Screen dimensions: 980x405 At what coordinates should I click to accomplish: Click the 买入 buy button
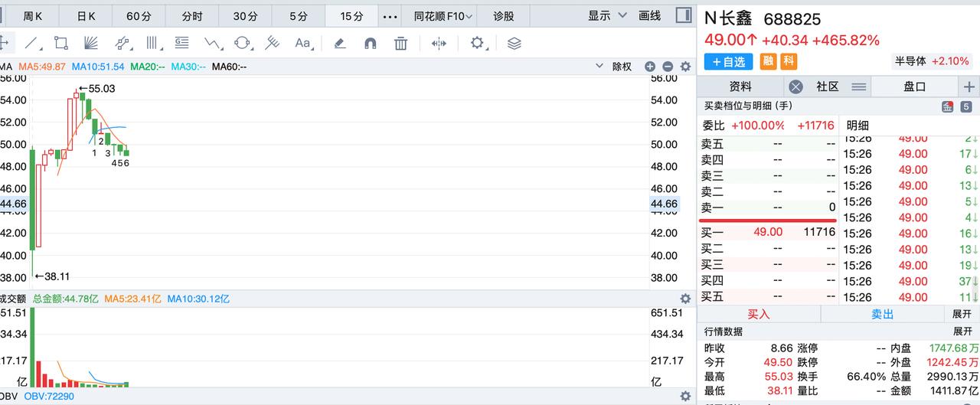[x=759, y=314]
